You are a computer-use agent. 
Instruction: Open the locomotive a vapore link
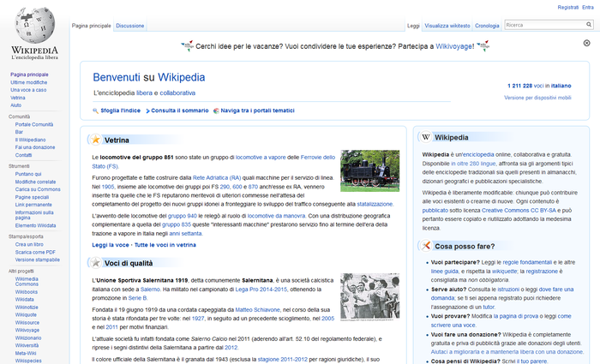pyautogui.click(x=261, y=157)
